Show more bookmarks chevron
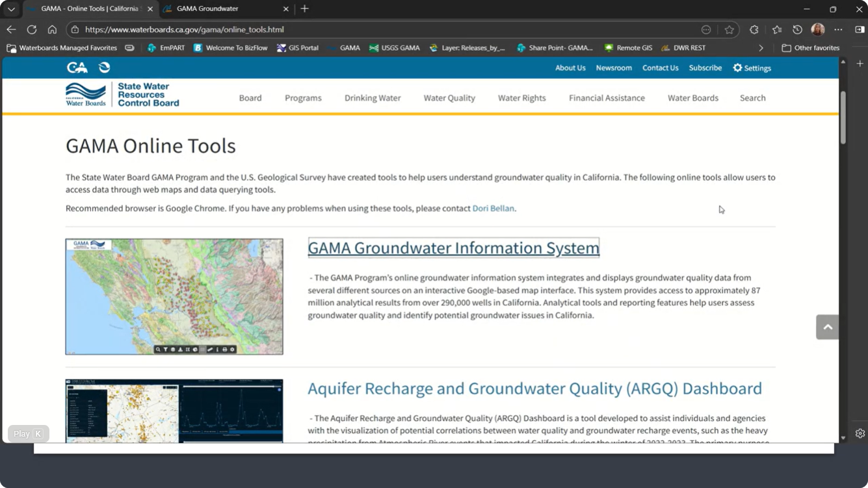 761,47
